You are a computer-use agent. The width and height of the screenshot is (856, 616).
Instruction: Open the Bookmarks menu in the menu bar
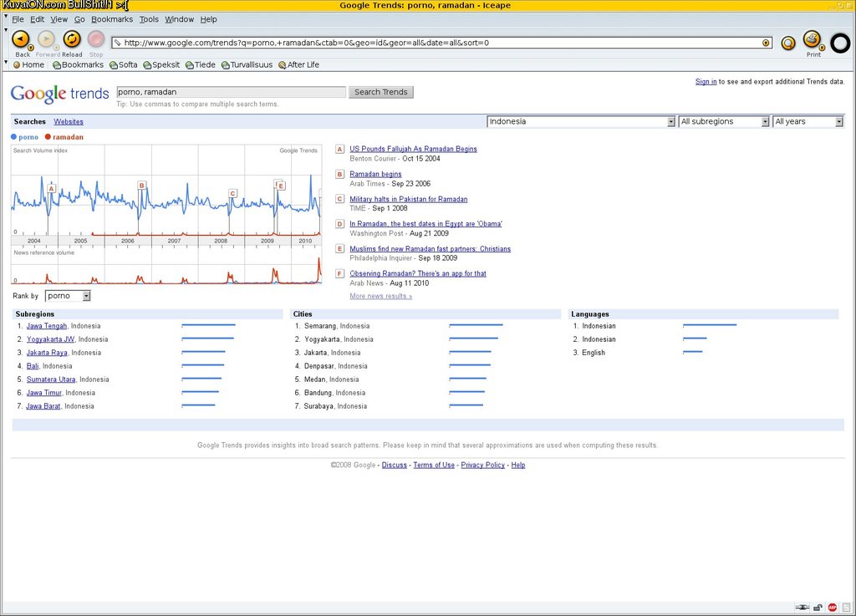click(x=111, y=19)
